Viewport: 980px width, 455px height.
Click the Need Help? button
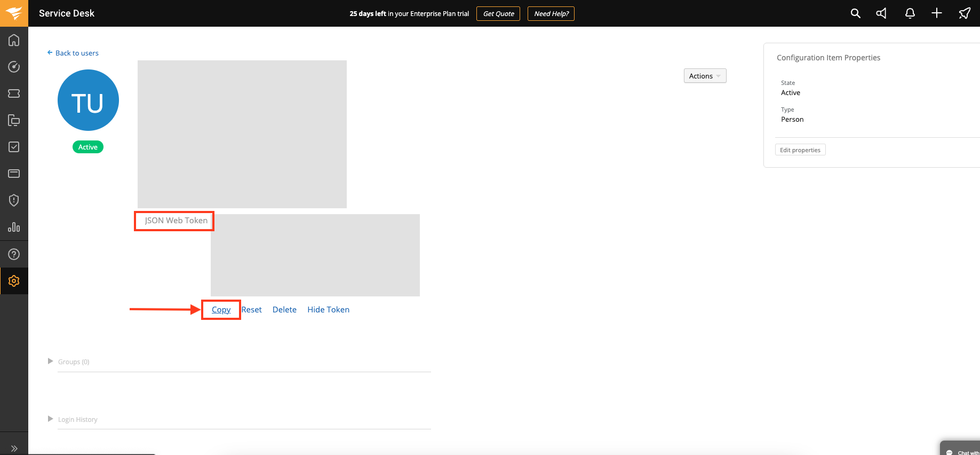click(551, 14)
